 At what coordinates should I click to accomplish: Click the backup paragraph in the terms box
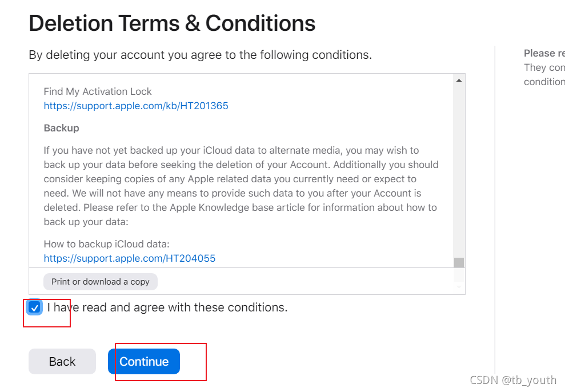pyautogui.click(x=240, y=186)
